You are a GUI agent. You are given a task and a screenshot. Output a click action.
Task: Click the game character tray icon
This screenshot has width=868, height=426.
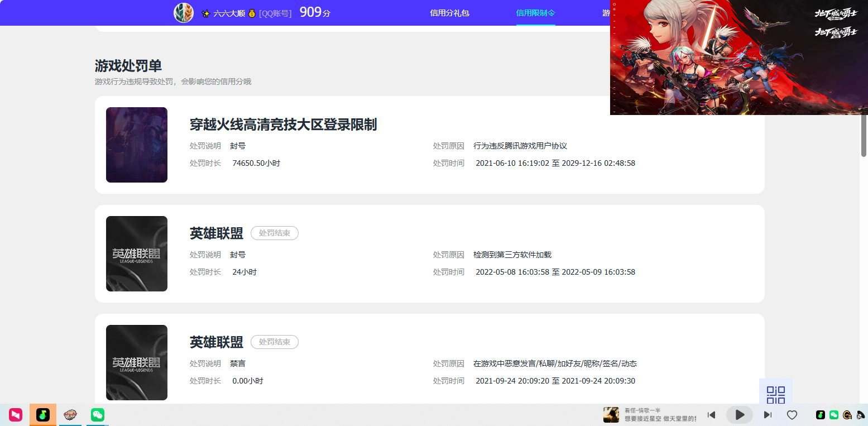[x=847, y=415]
